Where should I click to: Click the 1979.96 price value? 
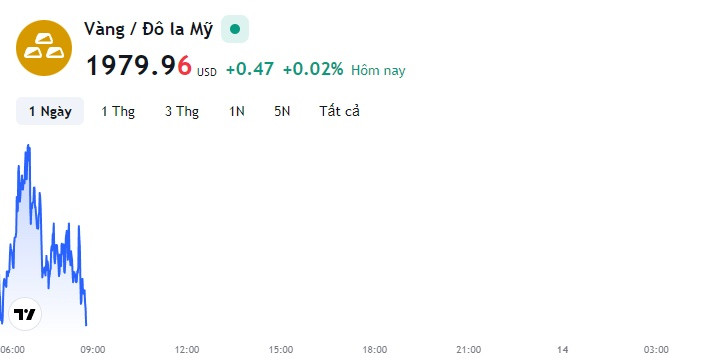[x=139, y=66]
